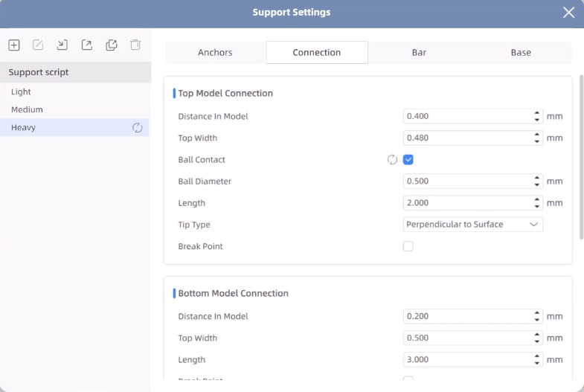Switch to the Anchors tab
Image resolution: width=584 pixels, height=392 pixels.
(x=215, y=53)
